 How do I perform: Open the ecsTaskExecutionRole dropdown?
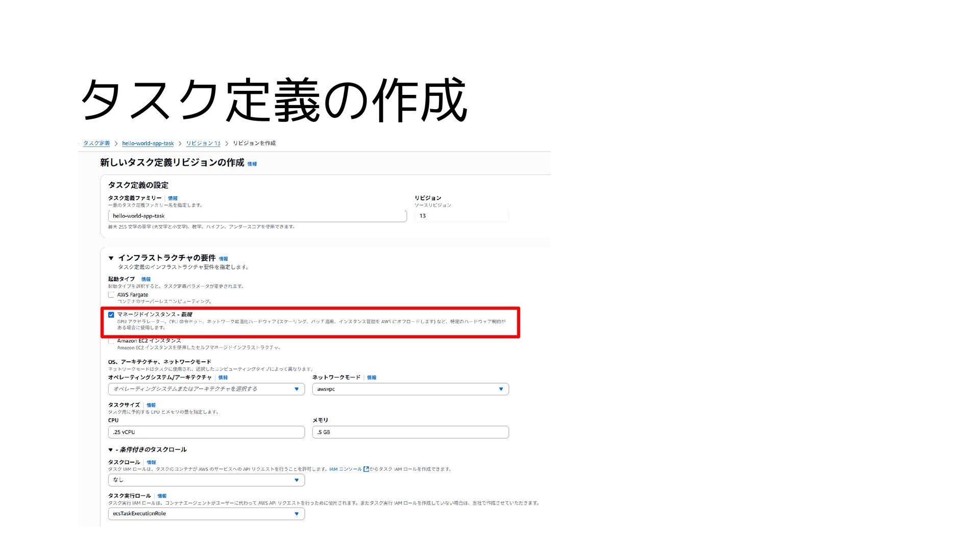[x=206, y=514]
